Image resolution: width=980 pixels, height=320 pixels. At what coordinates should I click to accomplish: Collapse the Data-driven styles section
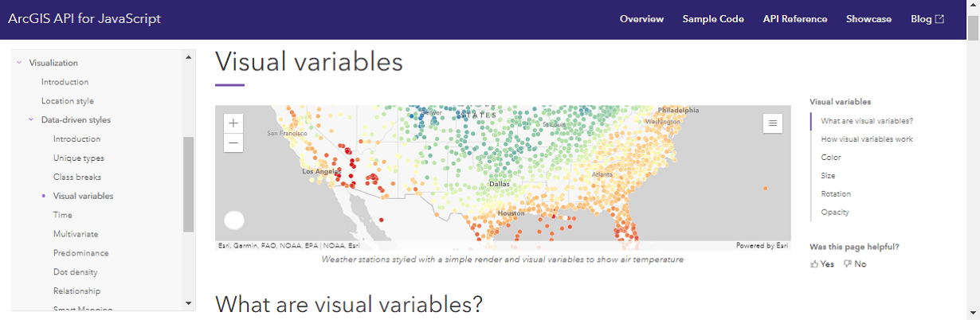click(x=31, y=120)
